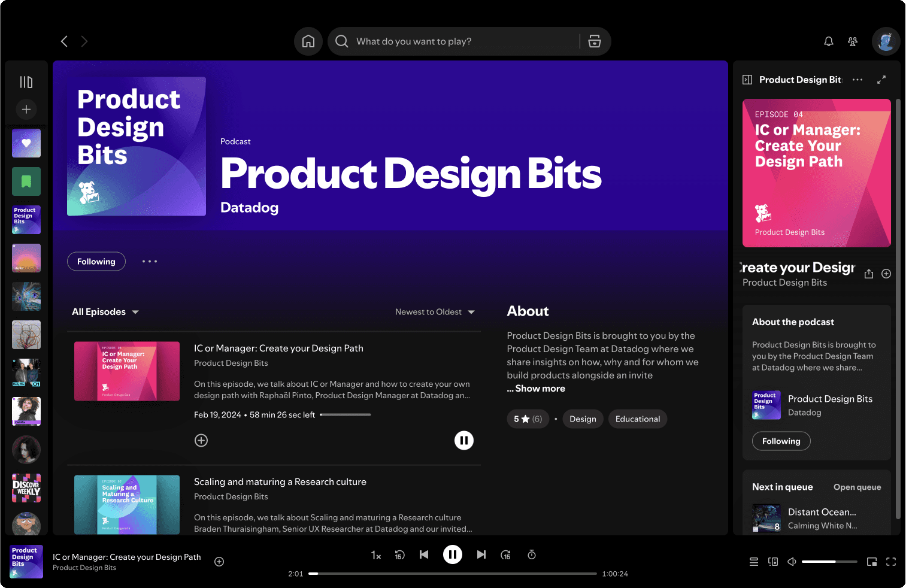Screen dimensions: 906x588
Task: Add current episode via side panel plus
Action: (x=886, y=274)
